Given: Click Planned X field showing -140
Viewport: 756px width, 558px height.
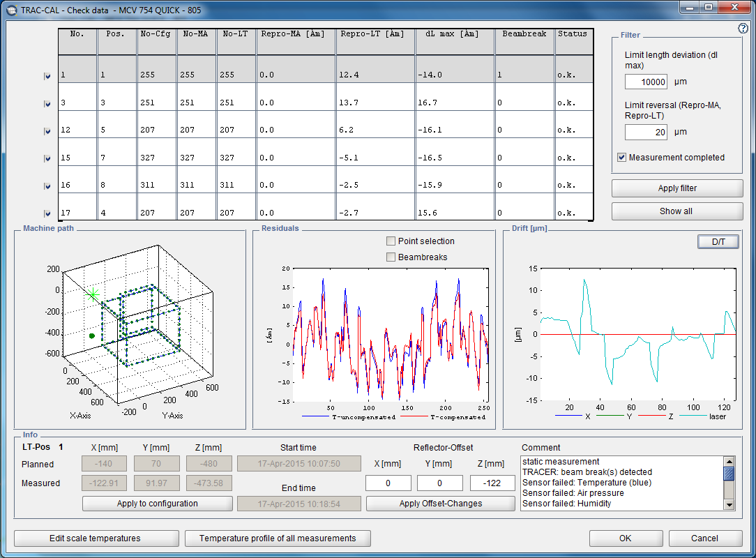Looking at the screenshot, I should 105,464.
